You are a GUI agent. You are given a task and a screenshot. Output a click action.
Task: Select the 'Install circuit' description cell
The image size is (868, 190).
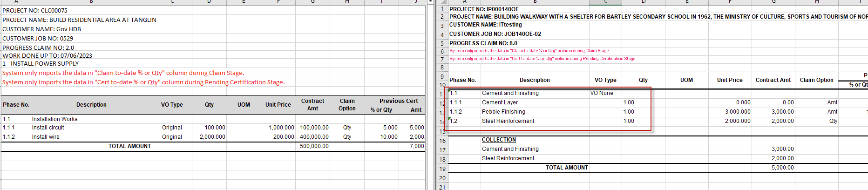pyautogui.click(x=48, y=128)
